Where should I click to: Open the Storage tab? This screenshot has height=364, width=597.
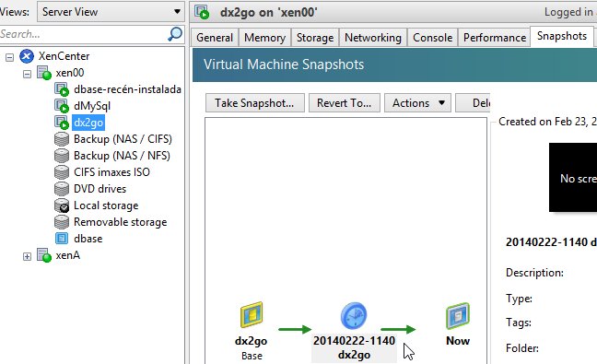click(x=315, y=38)
